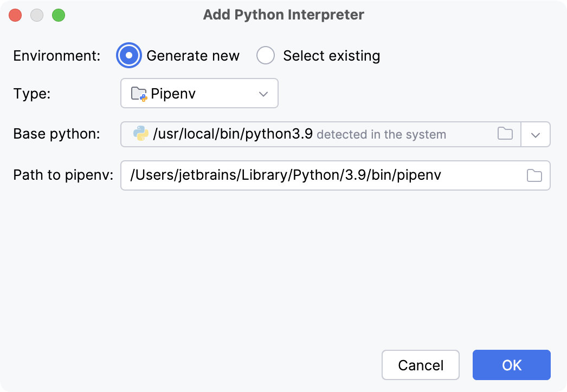The width and height of the screenshot is (567, 392).
Task: Choose the "Select existing" environment option
Action: [x=266, y=56]
